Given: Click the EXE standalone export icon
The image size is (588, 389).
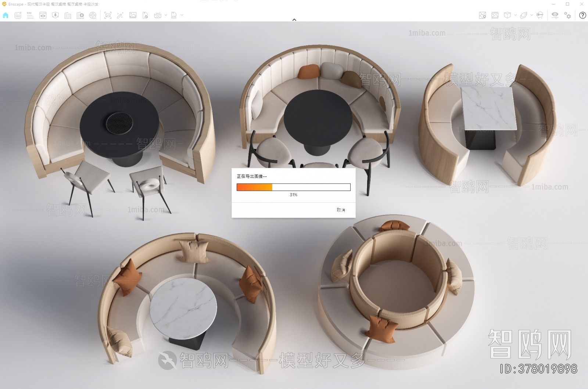Looking at the screenshot, I should (174, 15).
